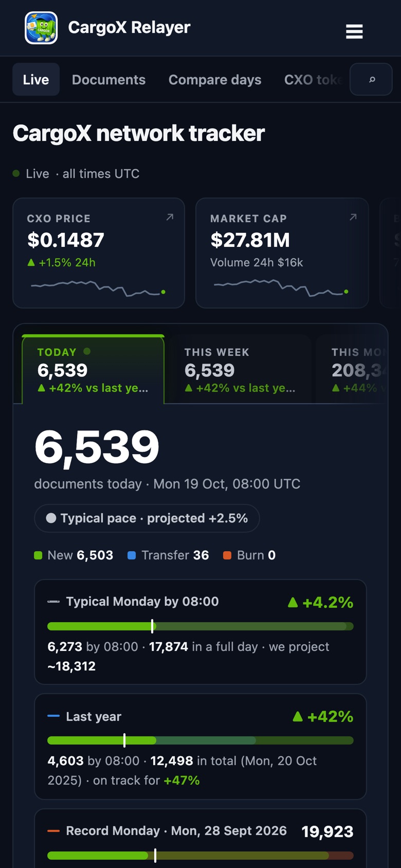Switch to the Documents tab

(108, 80)
